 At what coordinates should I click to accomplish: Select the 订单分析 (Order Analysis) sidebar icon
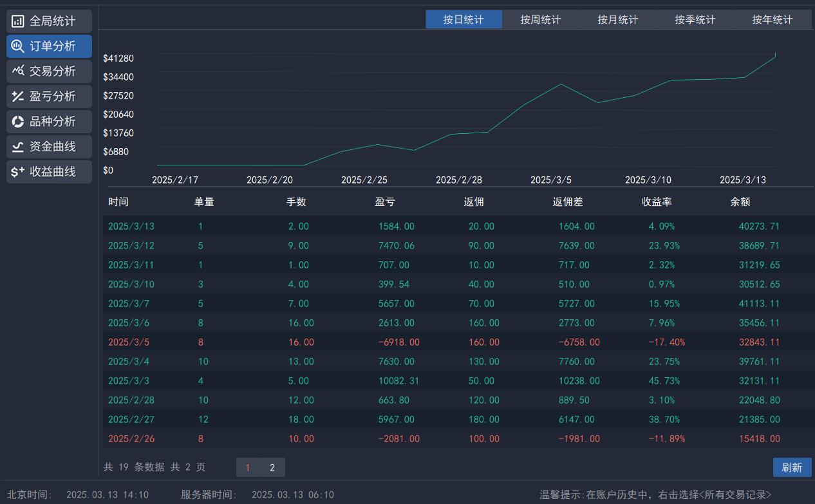tap(49, 46)
